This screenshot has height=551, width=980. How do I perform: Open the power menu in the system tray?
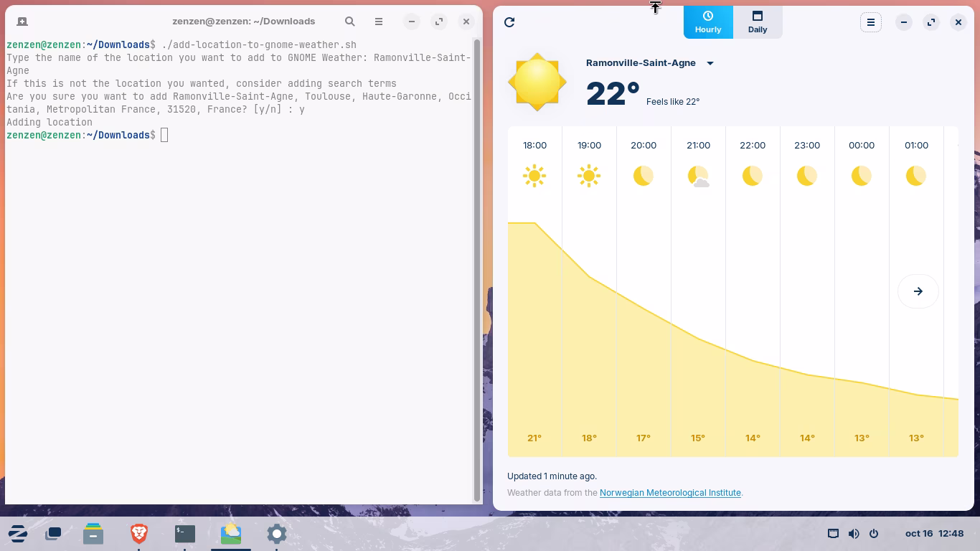tap(874, 534)
